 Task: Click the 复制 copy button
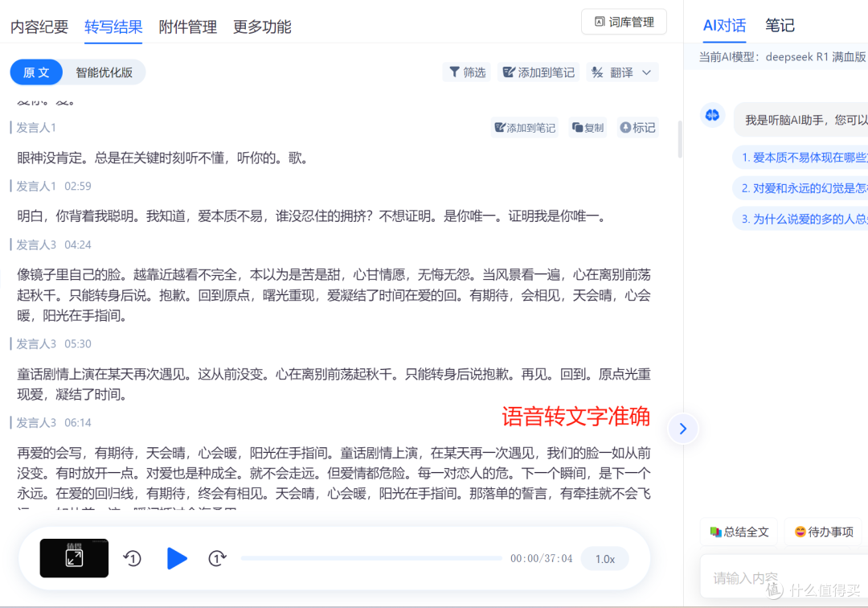[588, 127]
